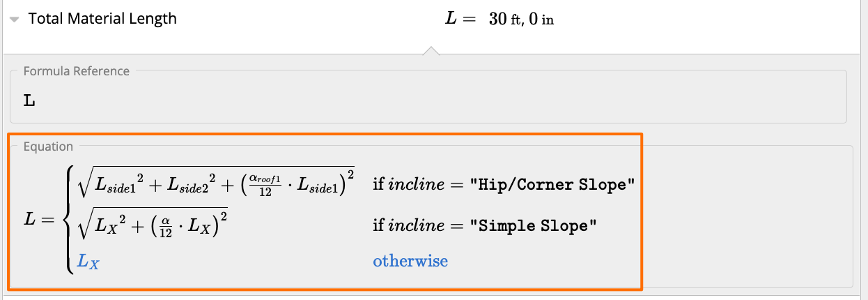The height and width of the screenshot is (300, 868).
Task: Click the popover pointer caret under the result
Action: tap(432, 50)
